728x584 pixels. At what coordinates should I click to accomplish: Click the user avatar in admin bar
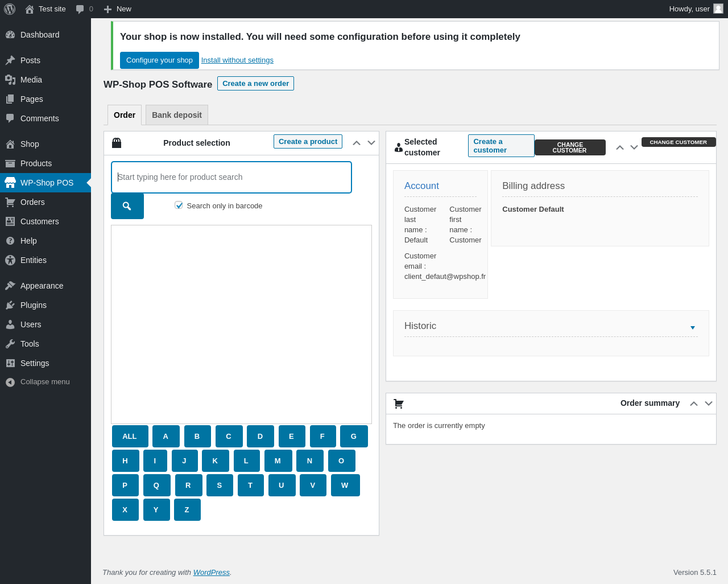pyautogui.click(x=718, y=9)
